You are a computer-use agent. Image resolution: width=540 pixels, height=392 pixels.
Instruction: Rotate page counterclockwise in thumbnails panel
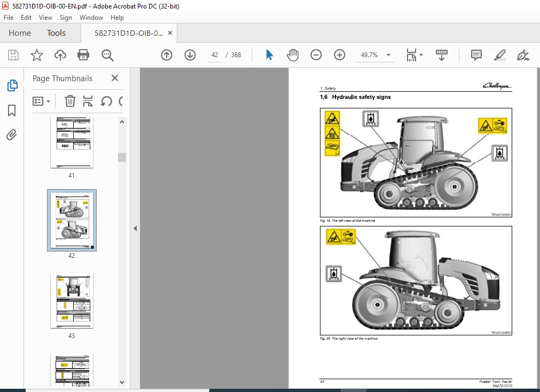pyautogui.click(x=106, y=101)
